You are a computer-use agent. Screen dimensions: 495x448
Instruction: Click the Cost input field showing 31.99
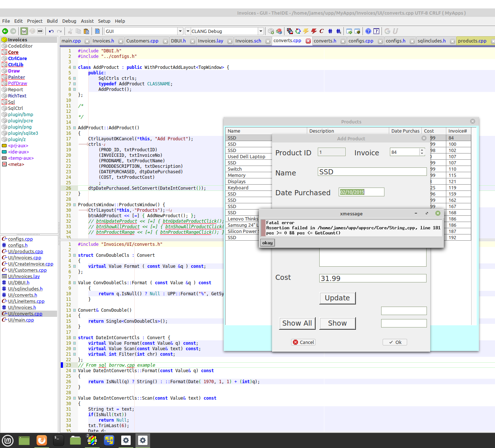click(372, 278)
